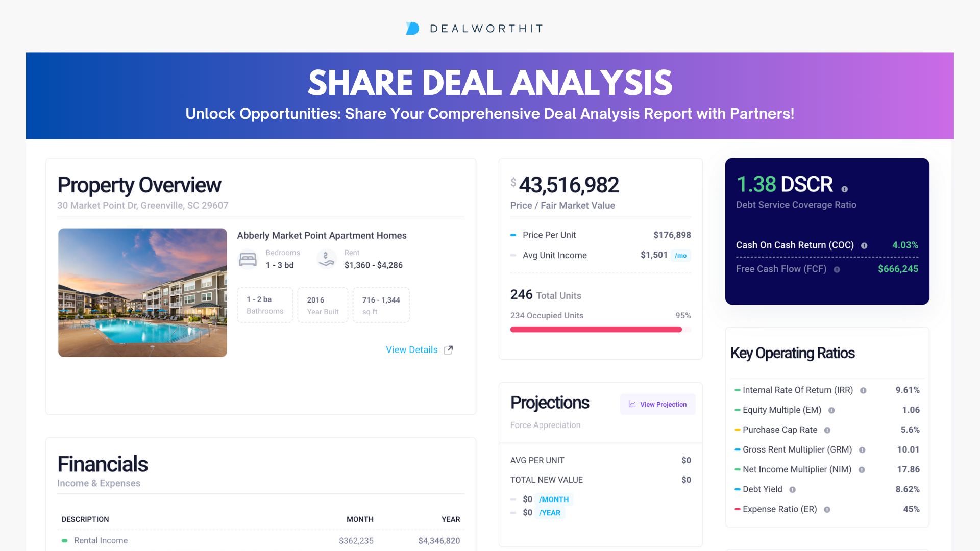Select the /YEAR projection label
Image resolution: width=980 pixels, height=551 pixels.
tap(550, 513)
